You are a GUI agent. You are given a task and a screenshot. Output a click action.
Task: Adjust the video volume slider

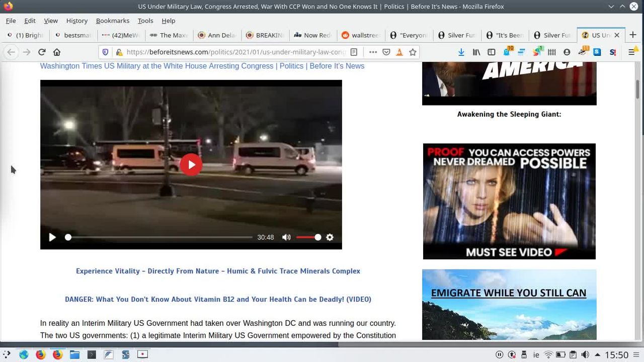click(308, 237)
